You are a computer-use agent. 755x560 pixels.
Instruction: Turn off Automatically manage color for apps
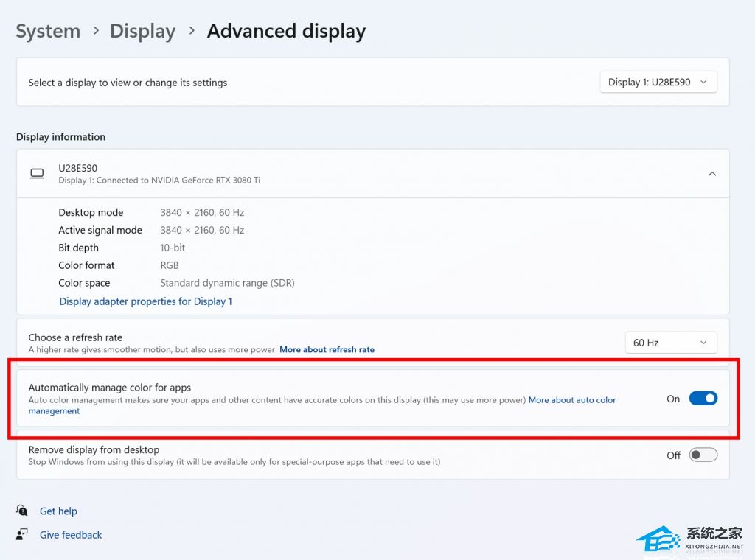pyautogui.click(x=703, y=399)
